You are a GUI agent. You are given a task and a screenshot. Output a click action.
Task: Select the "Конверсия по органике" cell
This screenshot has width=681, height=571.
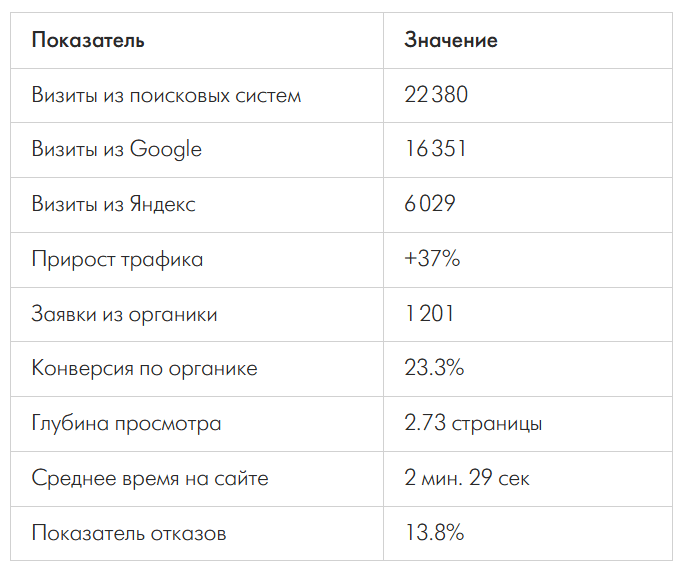point(144,369)
